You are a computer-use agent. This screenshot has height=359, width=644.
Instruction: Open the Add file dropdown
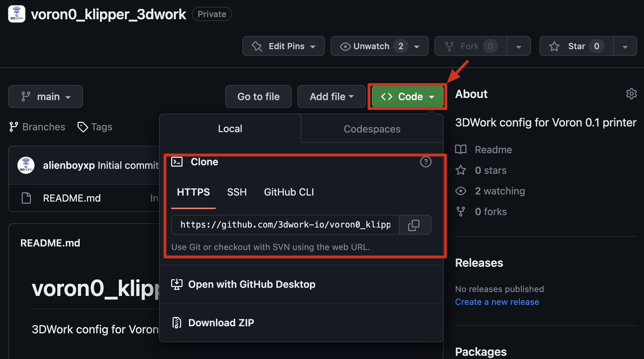pos(331,97)
